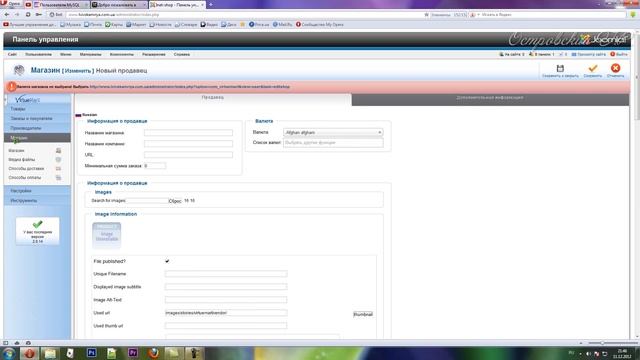This screenshot has height=360, width=640.
Task: Switch to Пользователи MySQL browser tab
Action: [x=61, y=5]
